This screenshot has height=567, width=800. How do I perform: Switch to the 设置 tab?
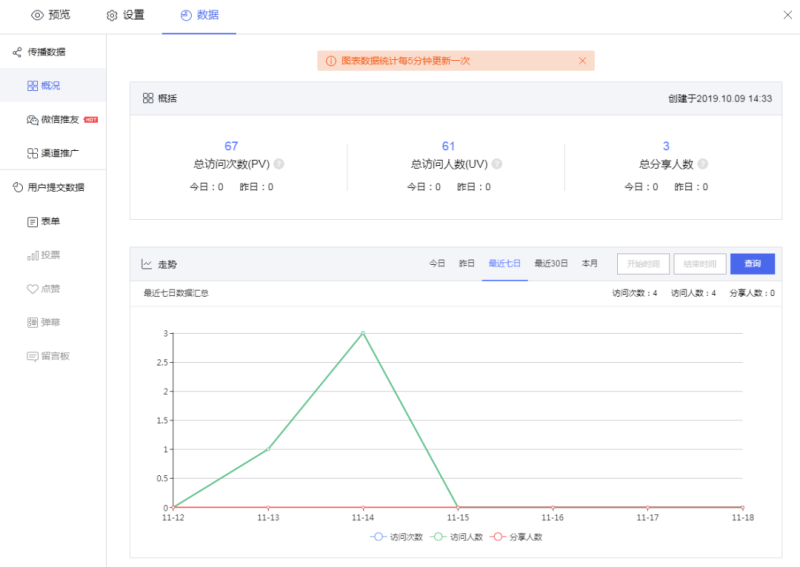125,15
